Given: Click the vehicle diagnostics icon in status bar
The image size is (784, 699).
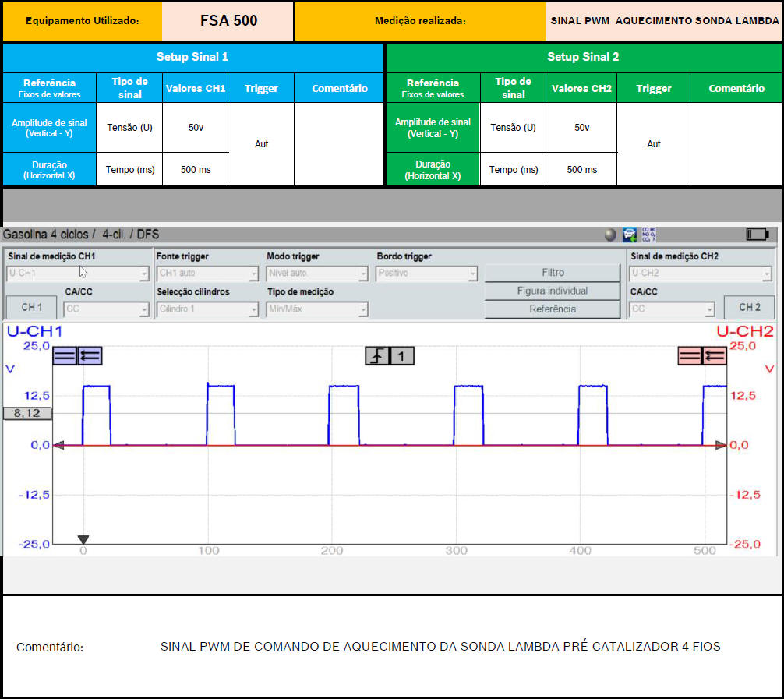Looking at the screenshot, I should point(630,235).
